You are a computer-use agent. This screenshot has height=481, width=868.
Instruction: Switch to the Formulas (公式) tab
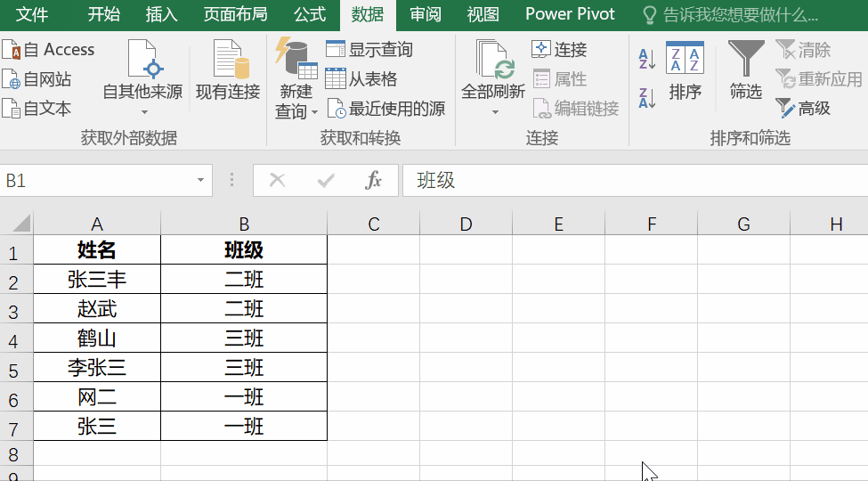[x=310, y=14]
